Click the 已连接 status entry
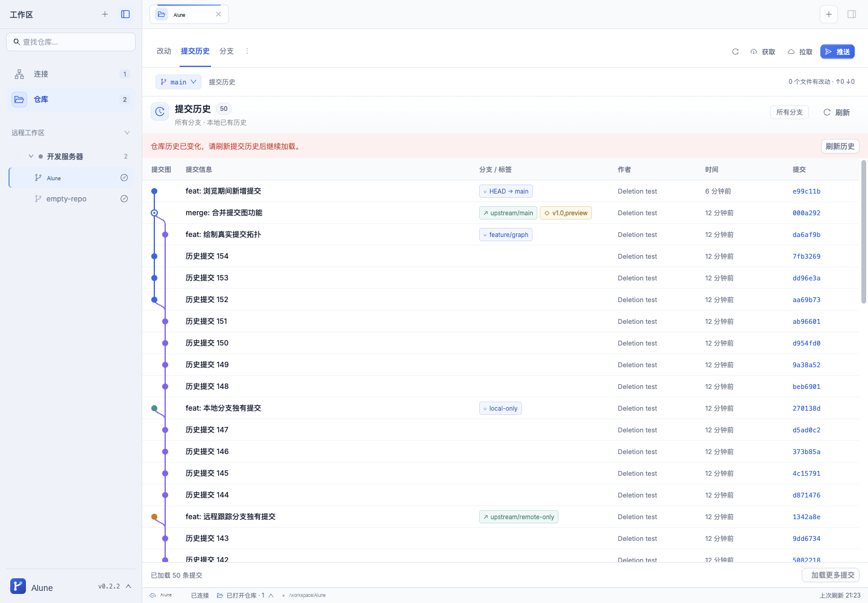The height and width of the screenshot is (603, 868). (x=200, y=595)
